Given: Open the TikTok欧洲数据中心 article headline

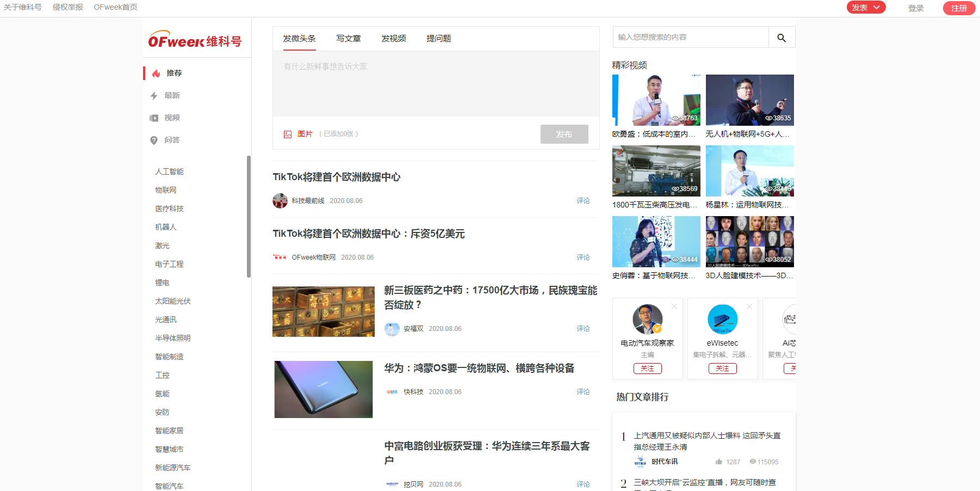Looking at the screenshot, I should click(336, 176).
